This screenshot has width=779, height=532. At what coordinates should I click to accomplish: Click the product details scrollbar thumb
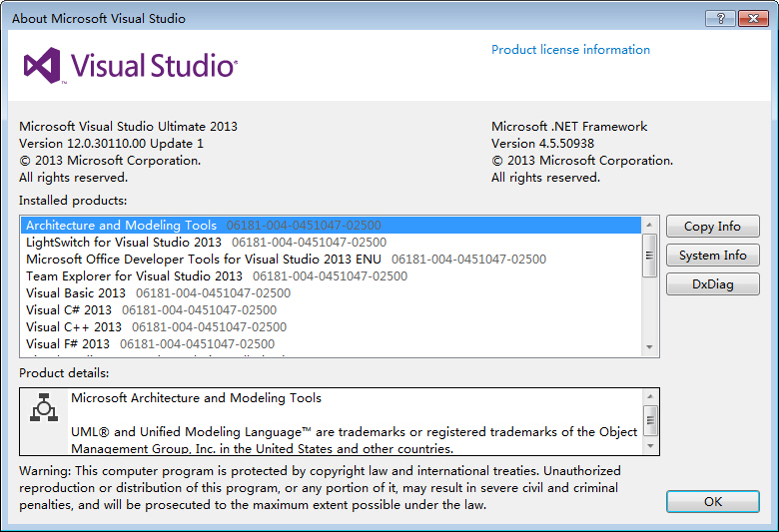click(x=650, y=421)
